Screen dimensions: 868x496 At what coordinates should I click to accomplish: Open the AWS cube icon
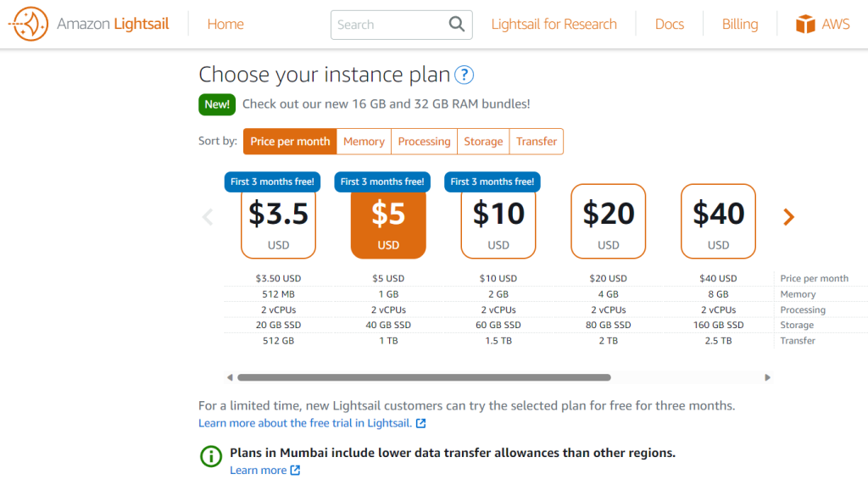[804, 25]
